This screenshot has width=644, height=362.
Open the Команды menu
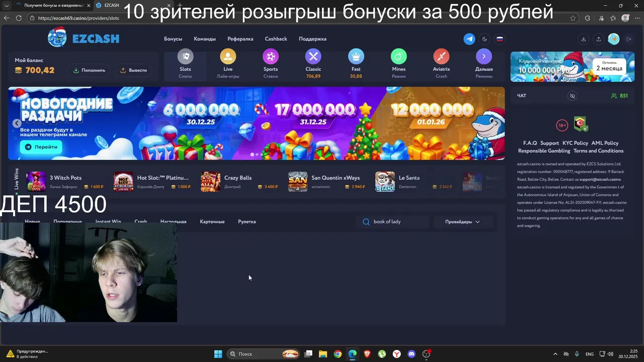click(x=205, y=39)
